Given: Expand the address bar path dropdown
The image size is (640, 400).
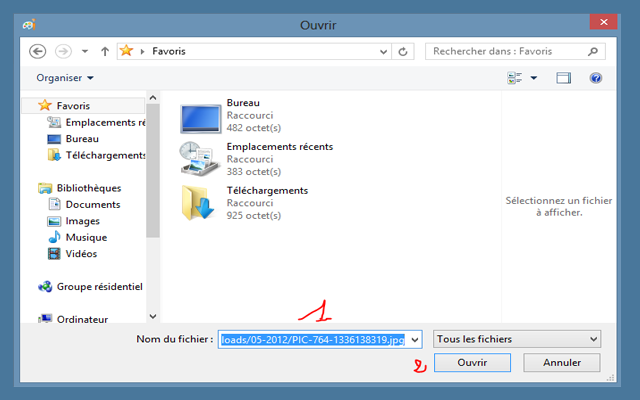Looking at the screenshot, I should click(382, 51).
